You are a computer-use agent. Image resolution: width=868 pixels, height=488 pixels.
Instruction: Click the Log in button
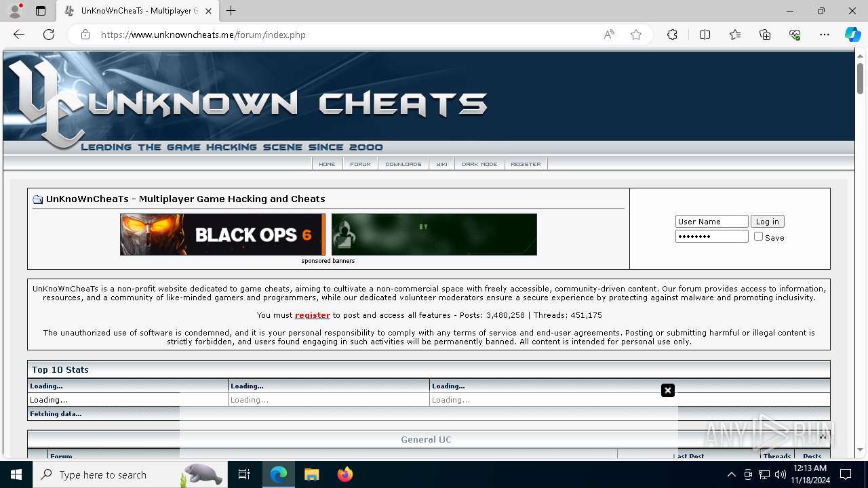[767, 222]
